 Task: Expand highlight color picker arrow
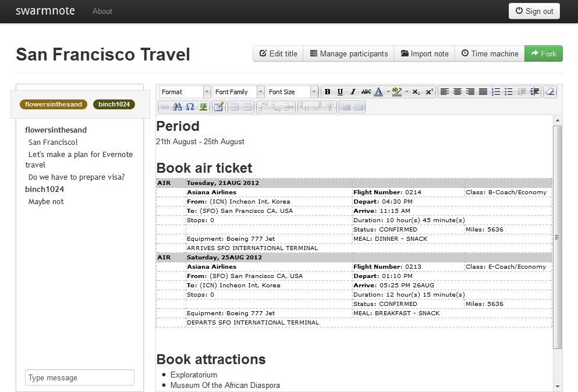407,92
